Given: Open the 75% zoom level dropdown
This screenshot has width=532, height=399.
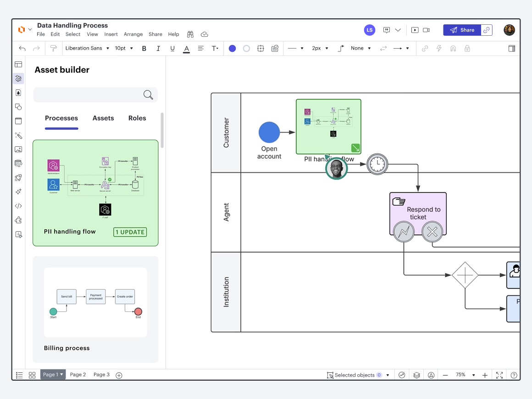Looking at the screenshot, I should pyautogui.click(x=465, y=375).
